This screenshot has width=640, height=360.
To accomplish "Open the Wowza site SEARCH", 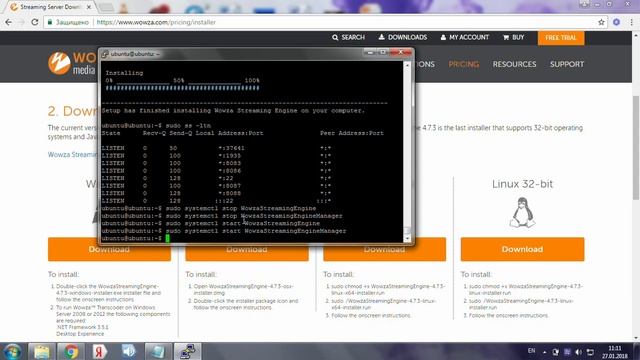I will click(348, 38).
